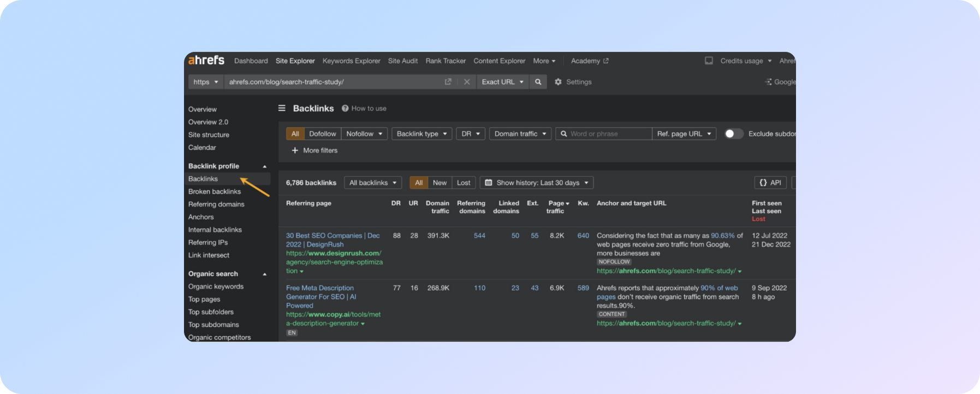The height and width of the screenshot is (394, 980).
Task: Click the plus icon for More filters
Action: click(295, 150)
